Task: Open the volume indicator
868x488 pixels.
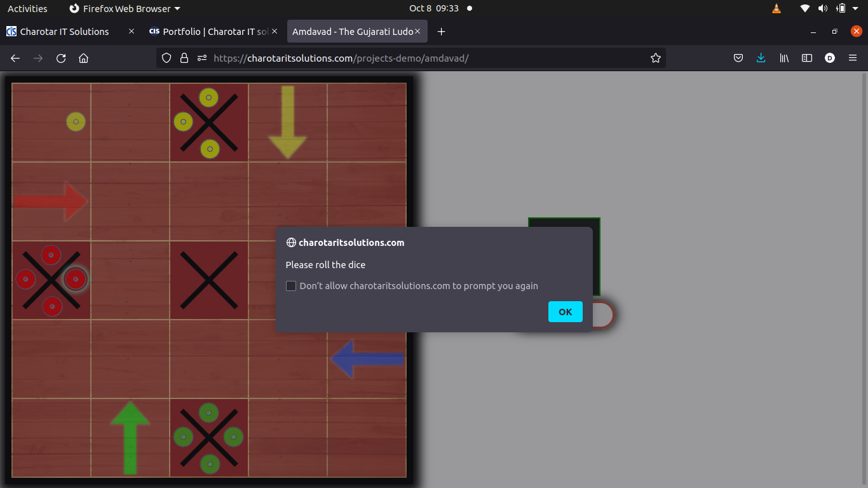Action: click(x=823, y=8)
